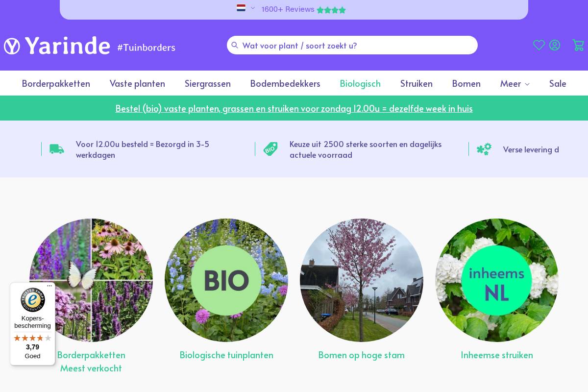The width and height of the screenshot is (588, 392).
Task: Select the Dutch flag language icon
Action: pos(241,8)
